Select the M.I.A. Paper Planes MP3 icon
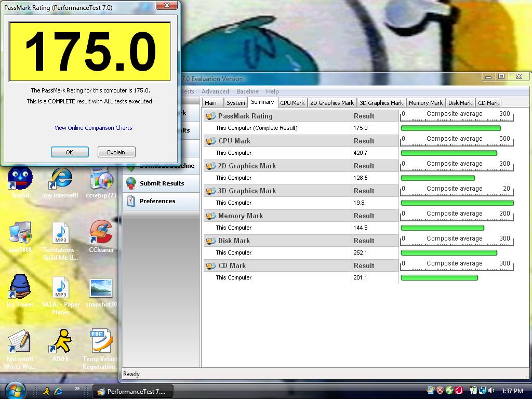 click(61, 287)
